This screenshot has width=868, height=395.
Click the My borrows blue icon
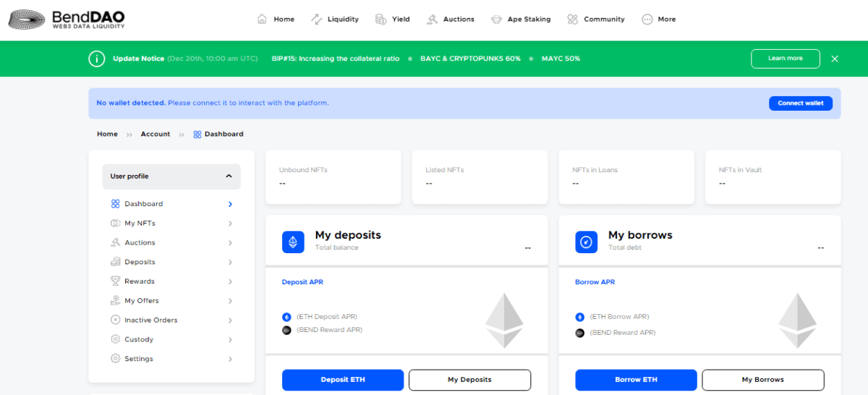pyautogui.click(x=587, y=242)
